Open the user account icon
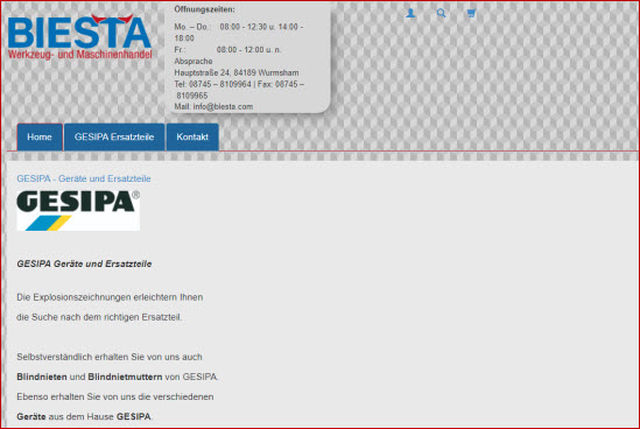 point(410,13)
